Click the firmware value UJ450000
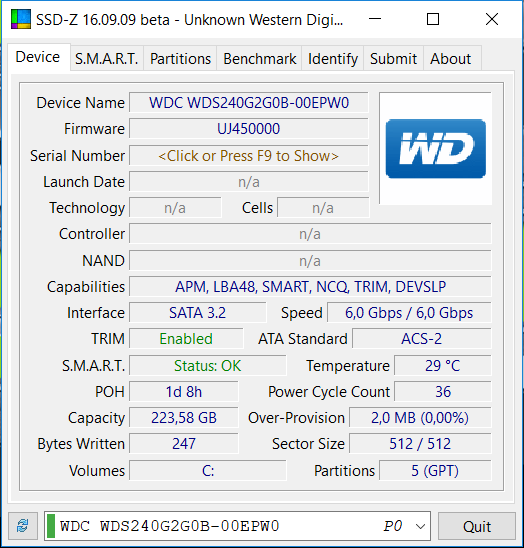The height and width of the screenshot is (548, 524). (249, 129)
